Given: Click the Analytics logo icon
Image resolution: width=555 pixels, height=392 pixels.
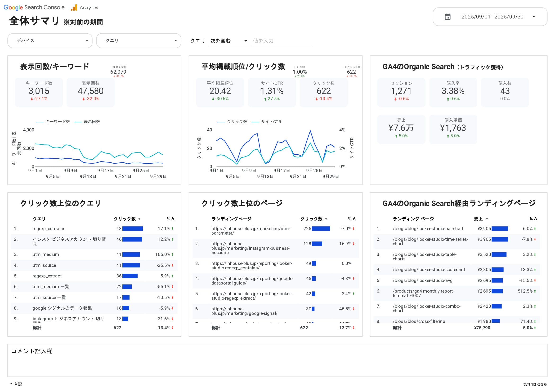Looking at the screenshot, I should [x=74, y=8].
